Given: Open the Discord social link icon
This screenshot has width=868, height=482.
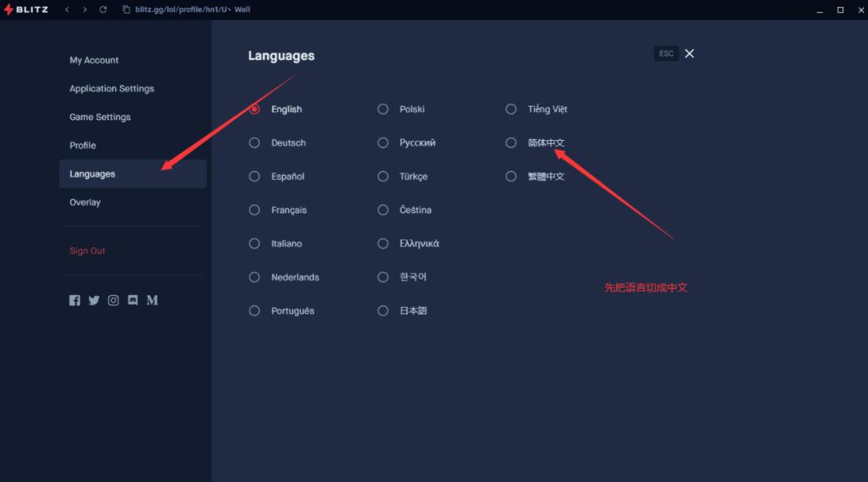Looking at the screenshot, I should [x=133, y=301].
